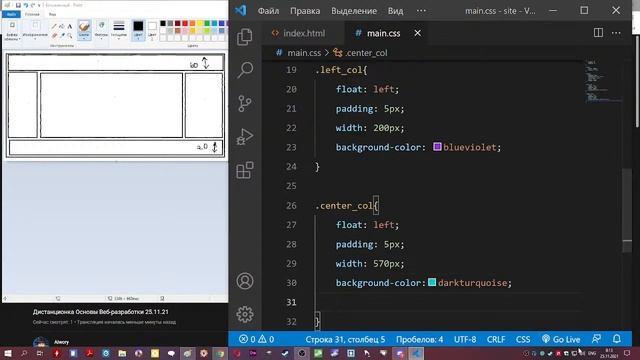Switch to Paint Home ribbon tab

point(32,14)
